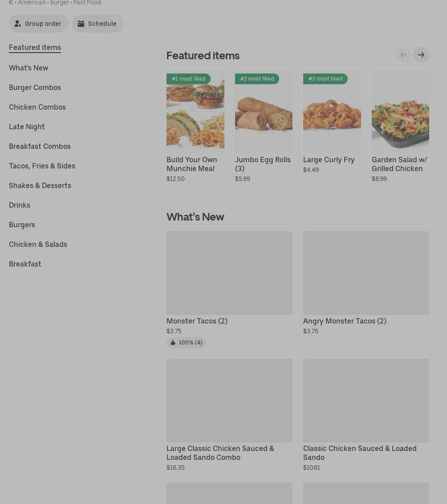The width and height of the screenshot is (447, 504).
Task: Open the Burger Combos menu section
Action: (x=35, y=87)
